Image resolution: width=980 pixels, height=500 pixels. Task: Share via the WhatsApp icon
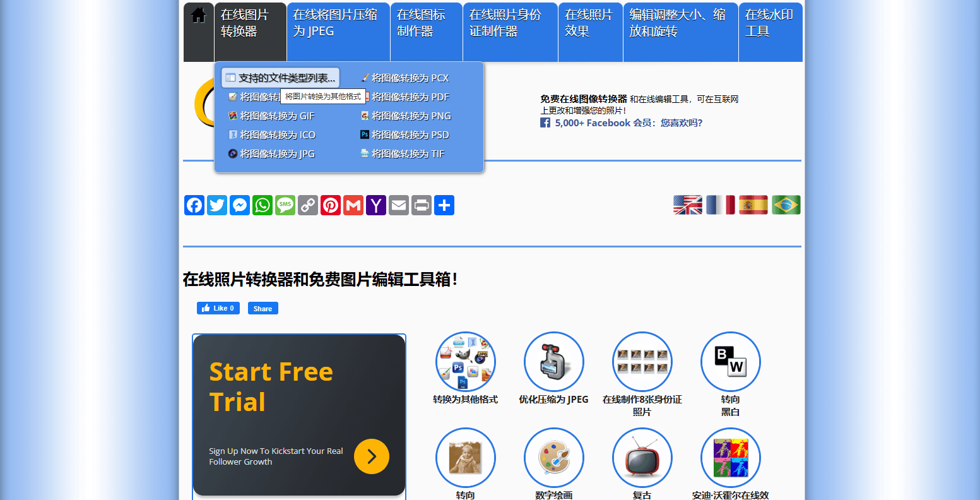point(262,205)
